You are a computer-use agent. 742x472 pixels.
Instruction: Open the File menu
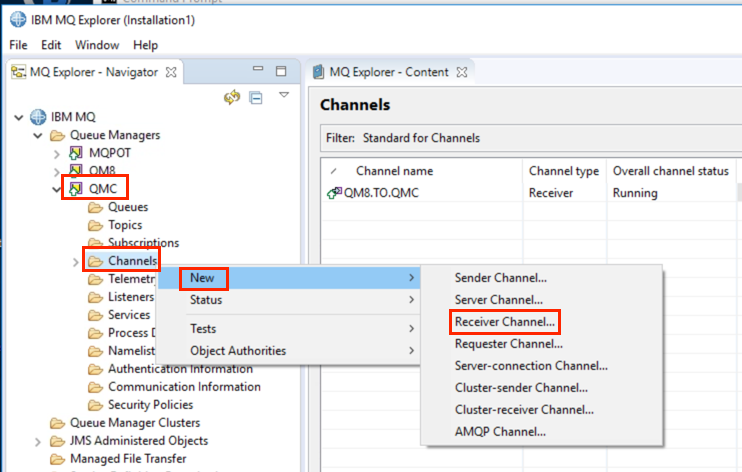click(18, 45)
